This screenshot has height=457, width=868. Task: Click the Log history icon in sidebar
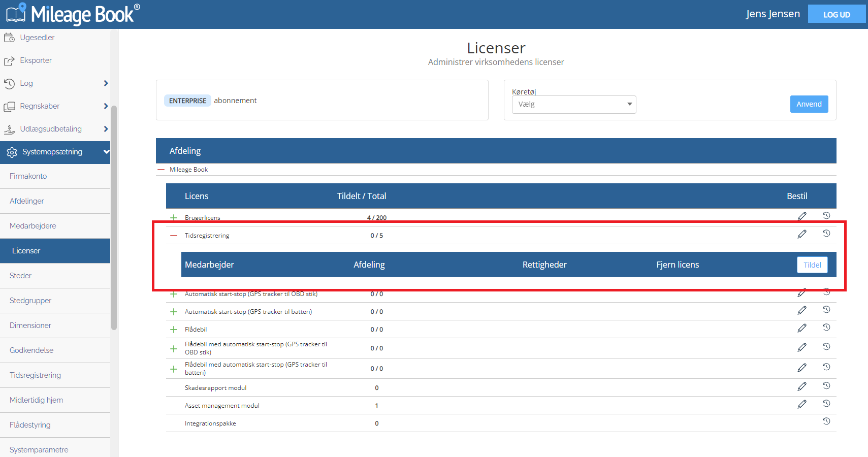coord(9,84)
